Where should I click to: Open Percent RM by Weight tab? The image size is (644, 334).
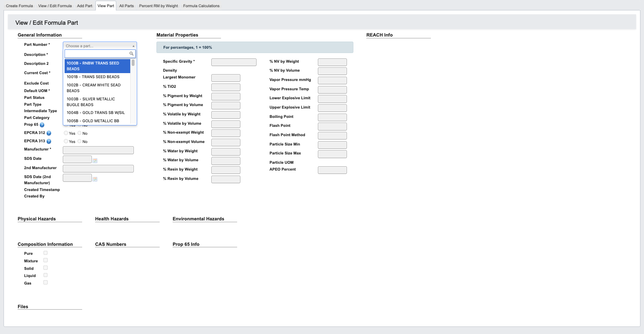[159, 6]
